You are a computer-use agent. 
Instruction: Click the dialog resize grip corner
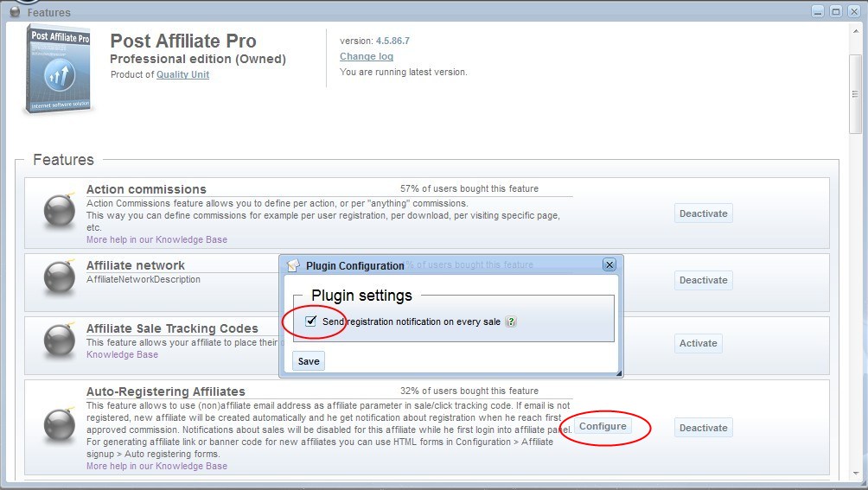(x=619, y=373)
